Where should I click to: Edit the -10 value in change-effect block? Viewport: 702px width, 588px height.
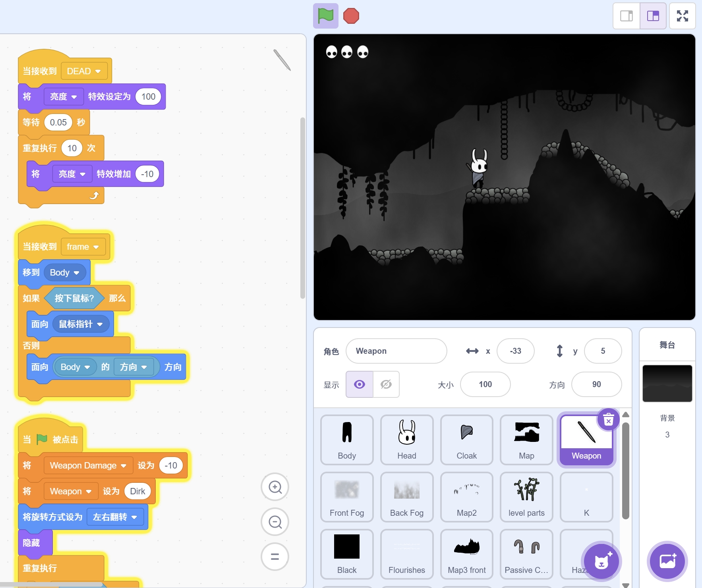pos(147,174)
